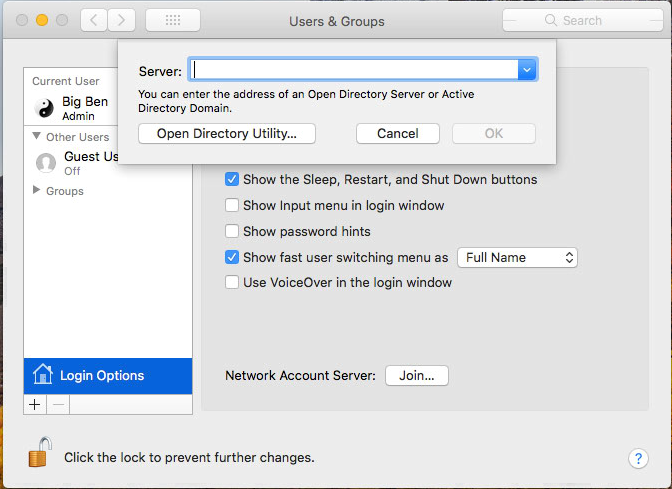
Task: Enable Show Input menu in login window
Action: point(232,205)
